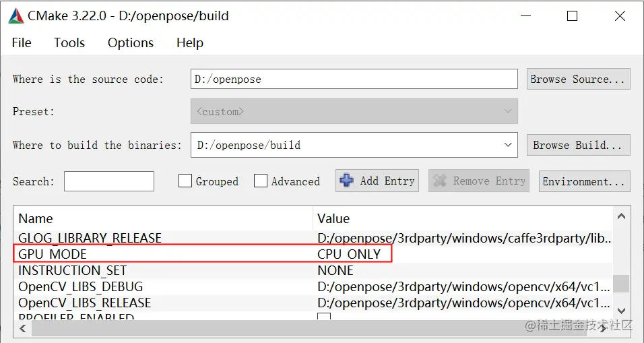Select the GPU_MODE entry name

pyautogui.click(x=53, y=254)
